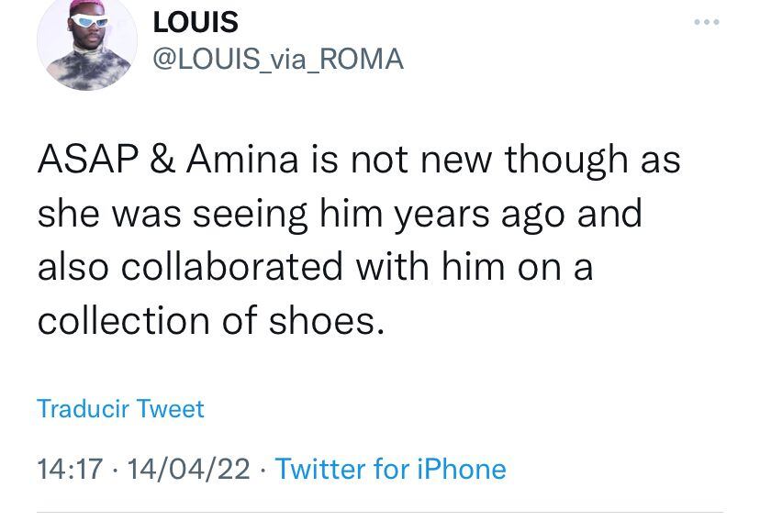Click the @LOUIS_via_ROMA handle
The height and width of the screenshot is (532, 760).
pos(276,59)
